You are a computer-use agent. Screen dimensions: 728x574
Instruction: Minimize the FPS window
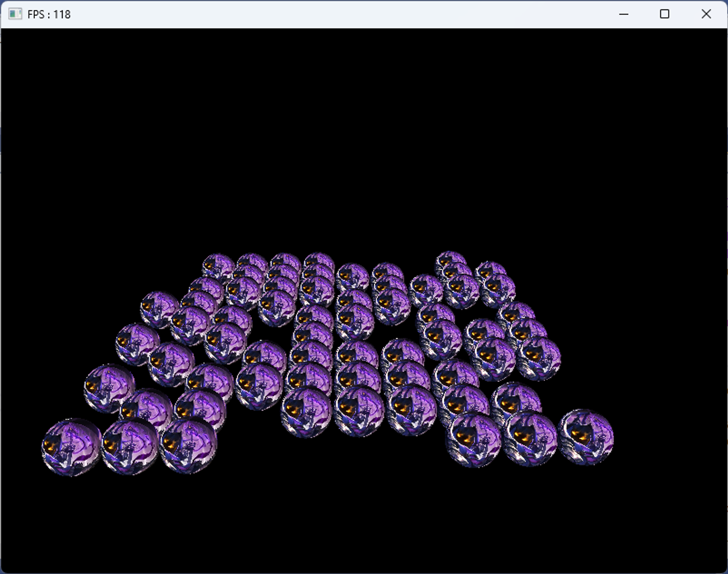point(624,14)
